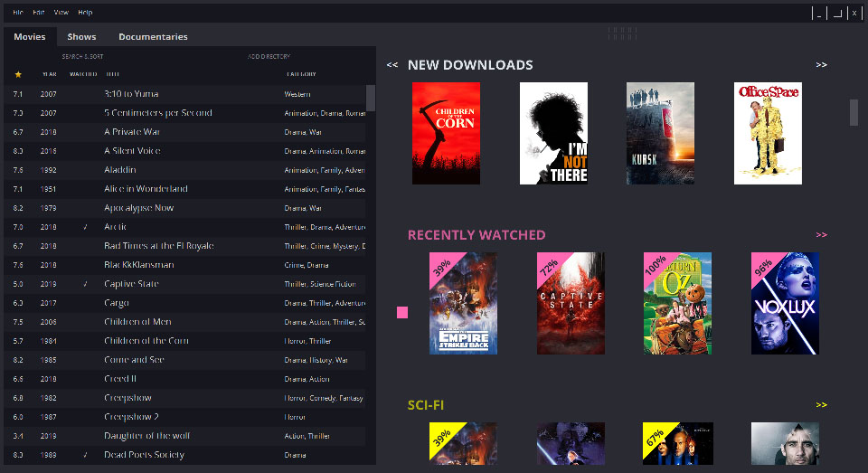Image resolution: width=868 pixels, height=473 pixels.
Task: Click the Search & Sort button
Action: tap(82, 56)
